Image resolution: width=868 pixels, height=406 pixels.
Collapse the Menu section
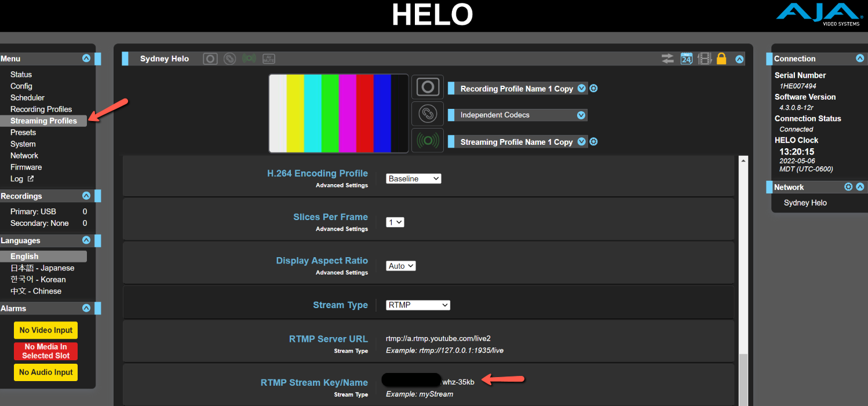(x=86, y=58)
